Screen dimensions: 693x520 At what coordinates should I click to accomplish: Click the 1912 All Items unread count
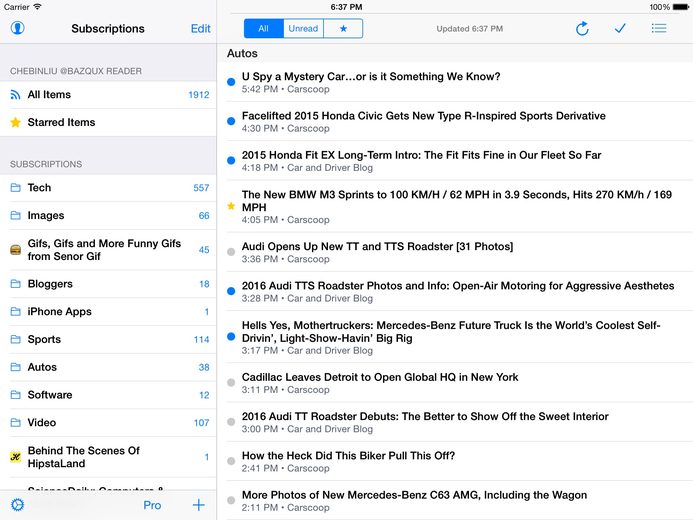point(199,95)
